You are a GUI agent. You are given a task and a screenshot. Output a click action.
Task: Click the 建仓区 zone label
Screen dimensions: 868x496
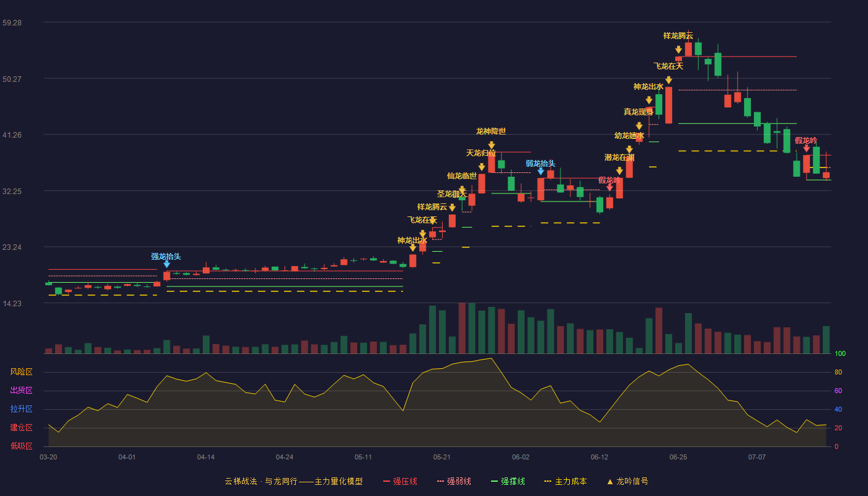[21, 428]
